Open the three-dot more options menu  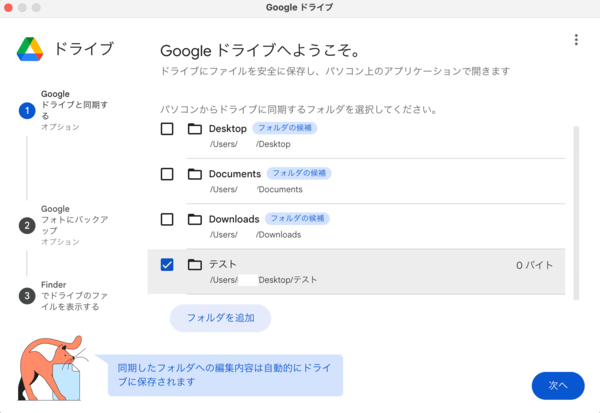(576, 40)
